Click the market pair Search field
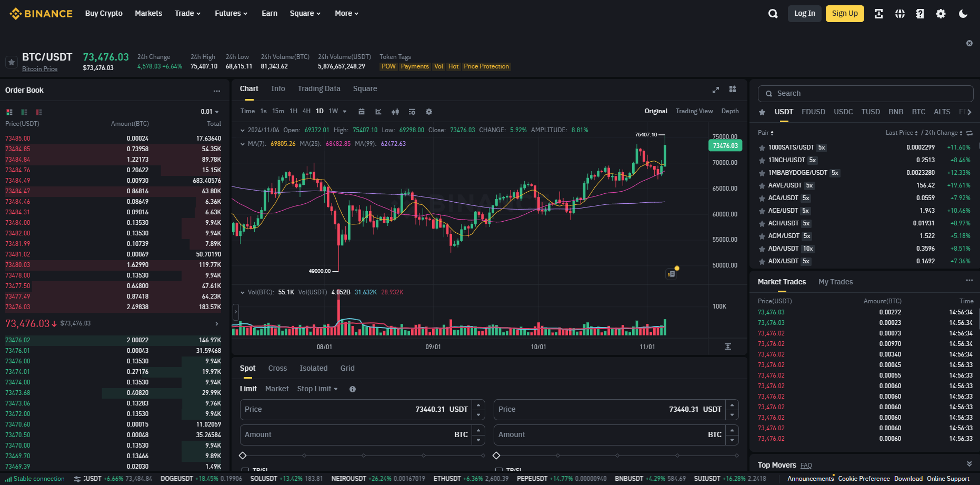 coord(866,94)
